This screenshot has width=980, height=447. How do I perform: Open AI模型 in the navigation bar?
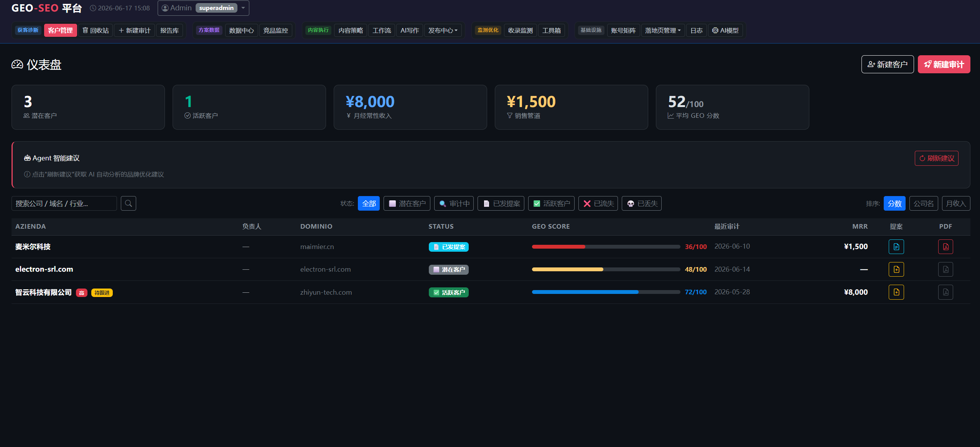725,30
